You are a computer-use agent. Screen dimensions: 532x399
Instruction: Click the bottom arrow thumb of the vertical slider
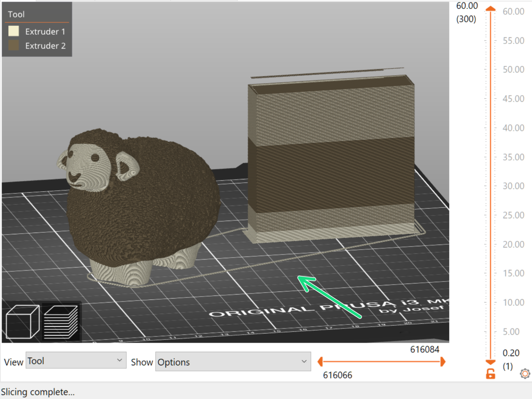[x=490, y=362]
